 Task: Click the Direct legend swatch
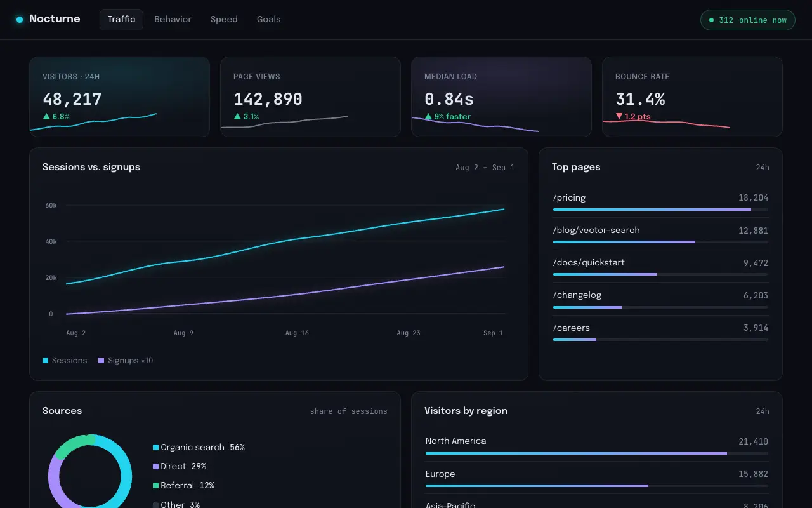pyautogui.click(x=156, y=467)
